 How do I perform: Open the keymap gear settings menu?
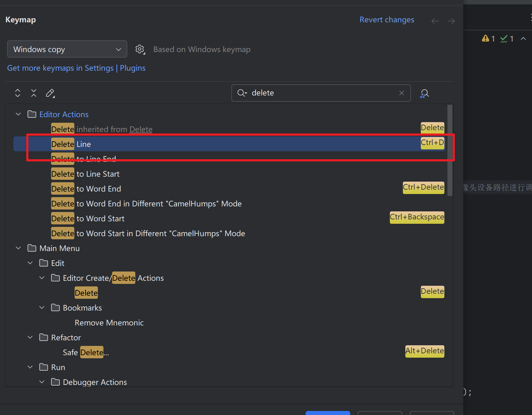tap(140, 49)
